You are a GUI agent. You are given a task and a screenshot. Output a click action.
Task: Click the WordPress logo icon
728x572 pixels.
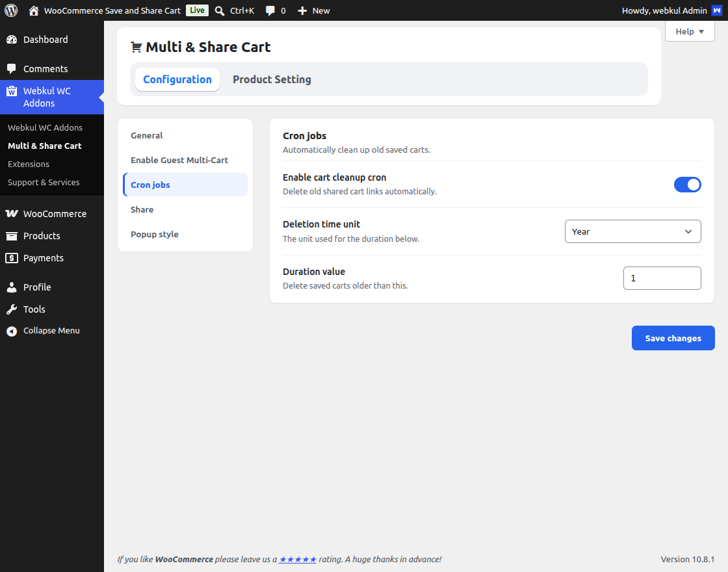tap(11, 10)
